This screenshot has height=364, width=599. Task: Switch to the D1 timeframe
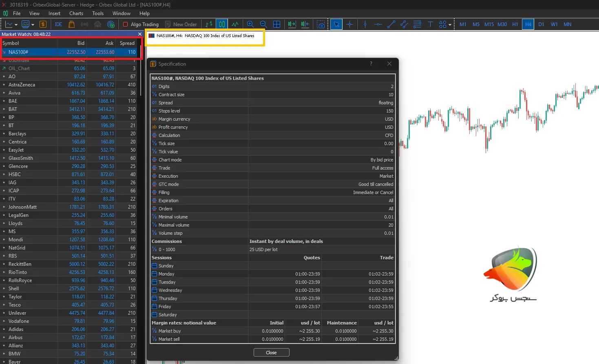tap(541, 24)
